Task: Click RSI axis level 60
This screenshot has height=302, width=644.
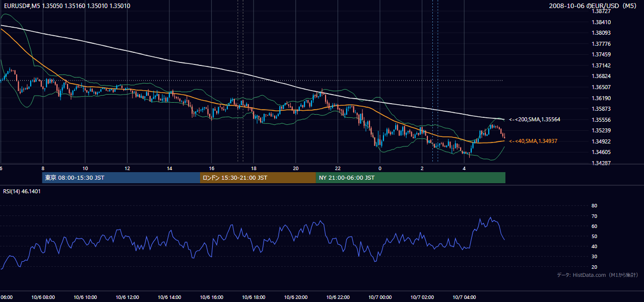Action: point(594,226)
